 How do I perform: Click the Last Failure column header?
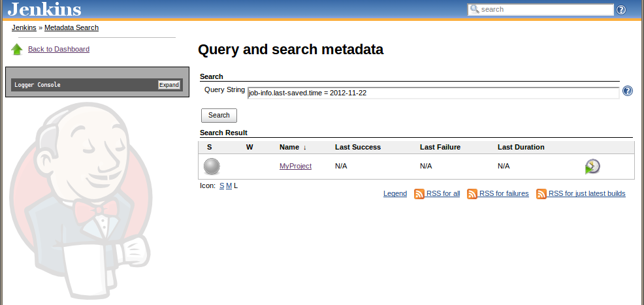pos(440,147)
